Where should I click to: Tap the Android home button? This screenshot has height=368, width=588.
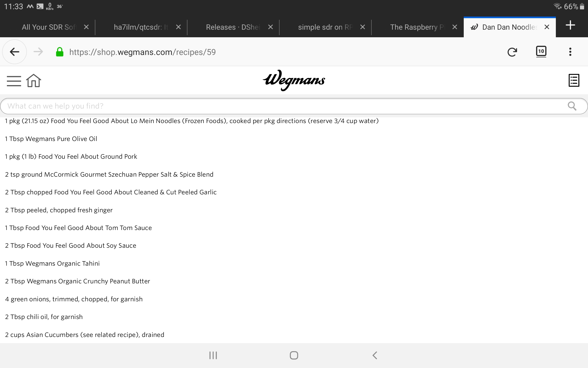tap(294, 355)
